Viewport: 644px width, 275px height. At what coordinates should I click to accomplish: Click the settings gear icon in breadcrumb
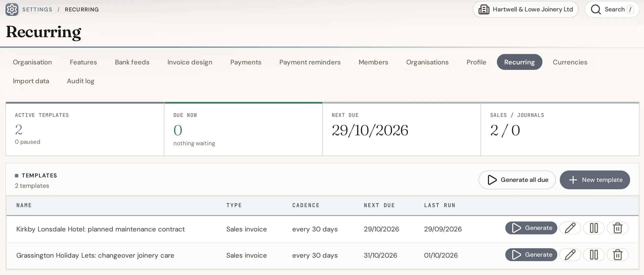pos(12,9)
